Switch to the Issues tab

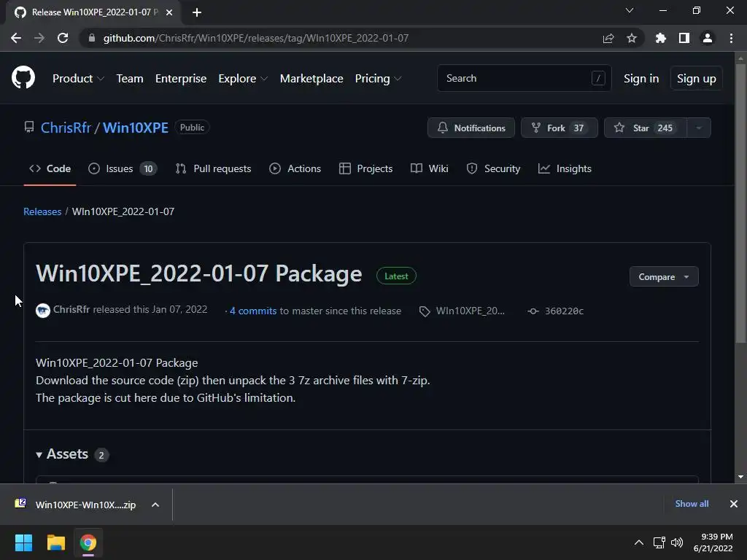click(x=123, y=168)
